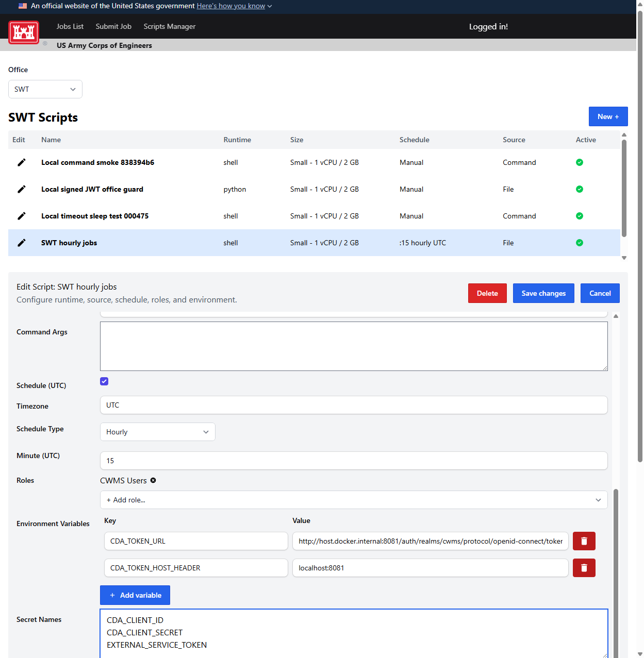This screenshot has height=658, width=644.
Task: Uncheck the Schedule (UTC) checkbox
Action: pos(104,381)
